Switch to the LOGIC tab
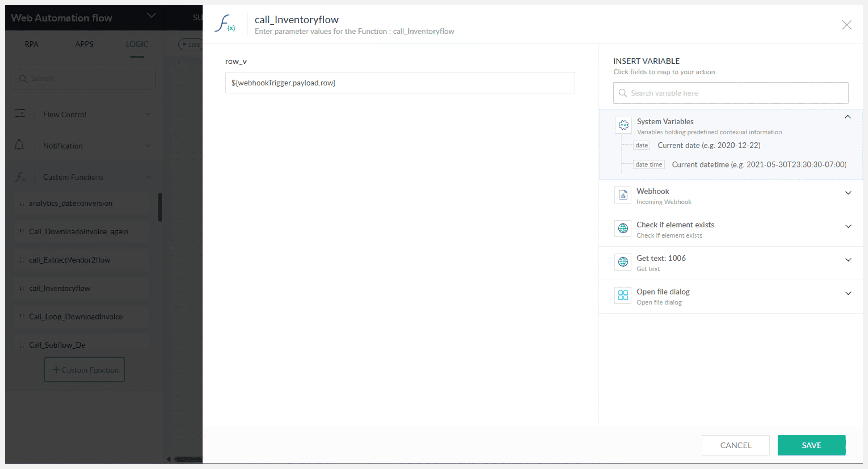 tap(137, 44)
